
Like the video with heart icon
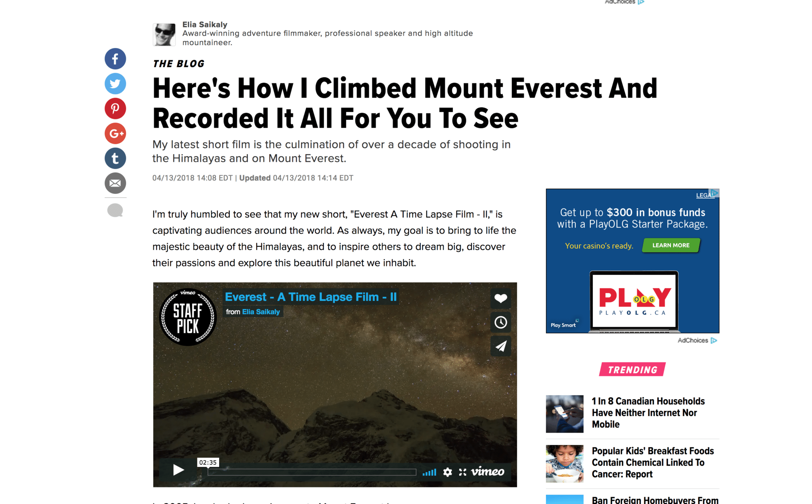click(x=500, y=298)
